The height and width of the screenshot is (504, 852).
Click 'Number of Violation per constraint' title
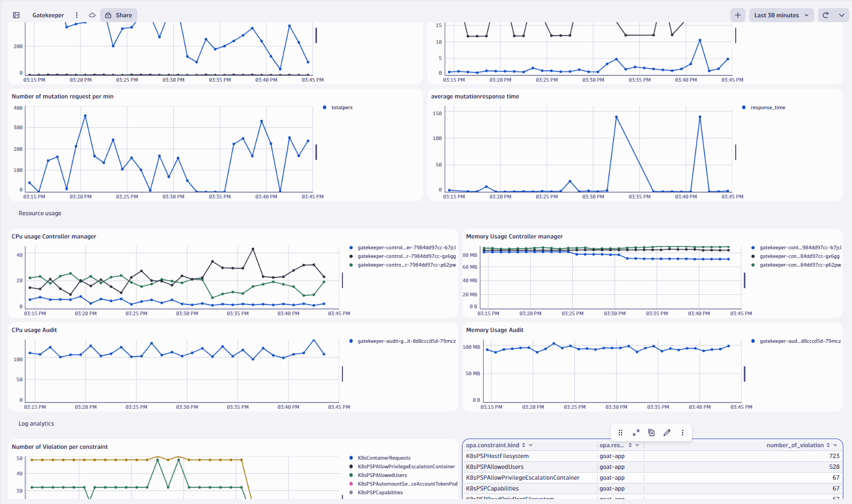[x=60, y=447]
